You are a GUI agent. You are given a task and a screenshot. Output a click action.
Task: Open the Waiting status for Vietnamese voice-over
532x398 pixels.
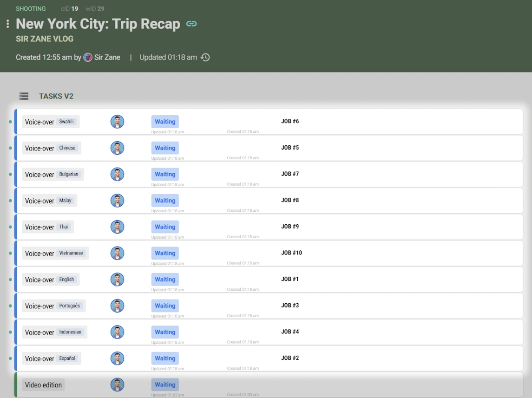(165, 253)
